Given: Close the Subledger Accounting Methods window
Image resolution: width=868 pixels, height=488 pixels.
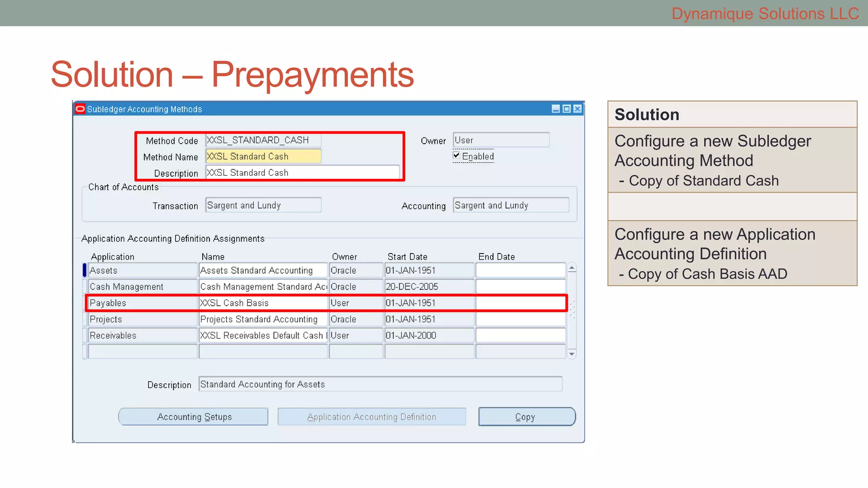Looking at the screenshot, I should [577, 109].
